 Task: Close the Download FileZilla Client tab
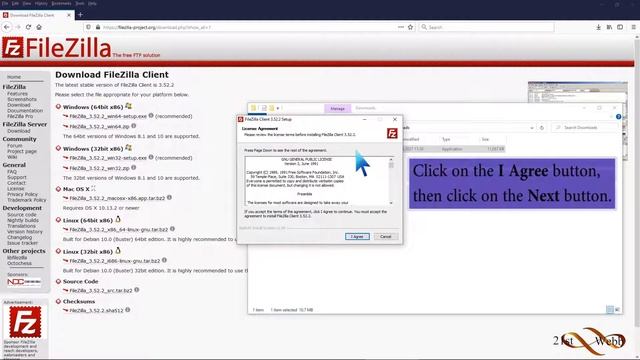tap(69, 15)
